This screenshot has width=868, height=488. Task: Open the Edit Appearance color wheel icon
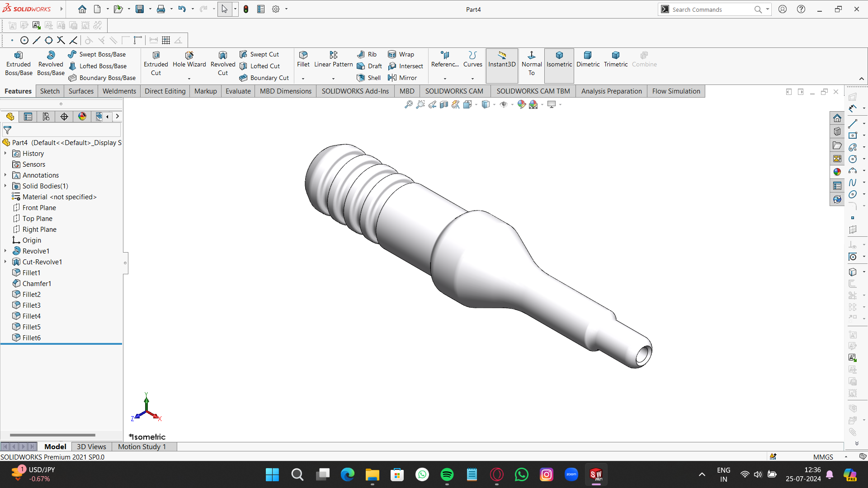click(522, 104)
